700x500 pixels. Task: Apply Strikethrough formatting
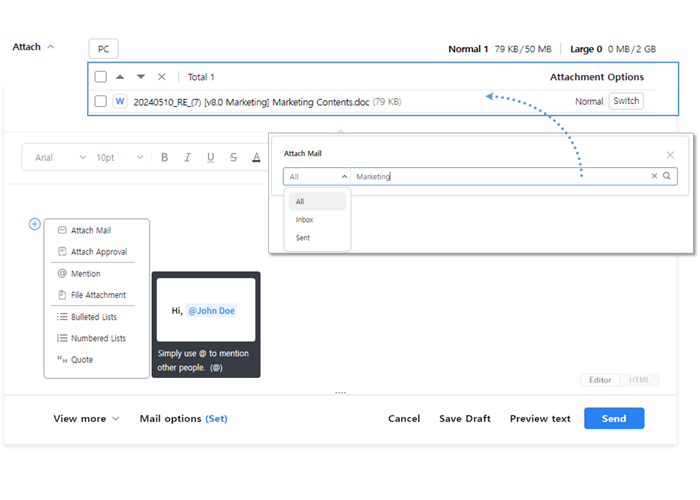coord(233,158)
